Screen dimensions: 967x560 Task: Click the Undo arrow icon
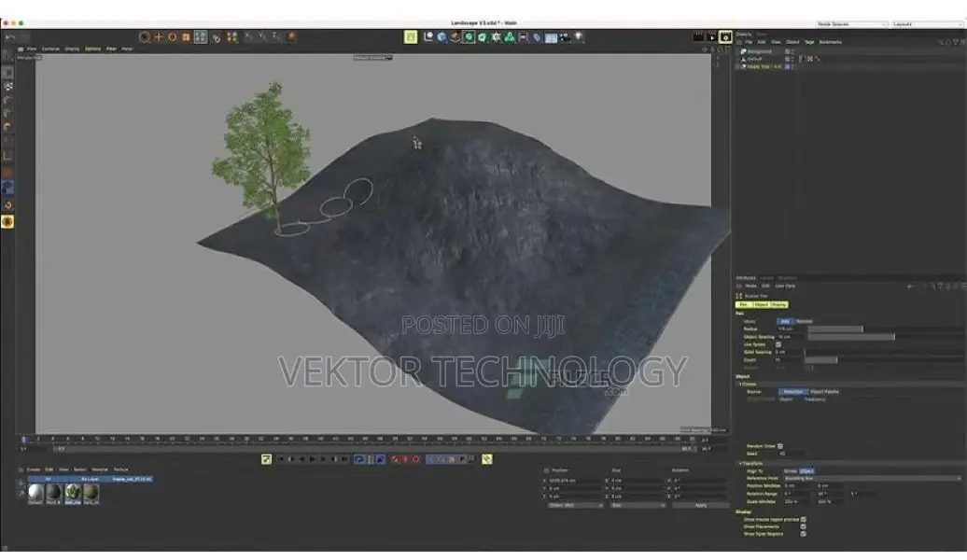point(10,37)
